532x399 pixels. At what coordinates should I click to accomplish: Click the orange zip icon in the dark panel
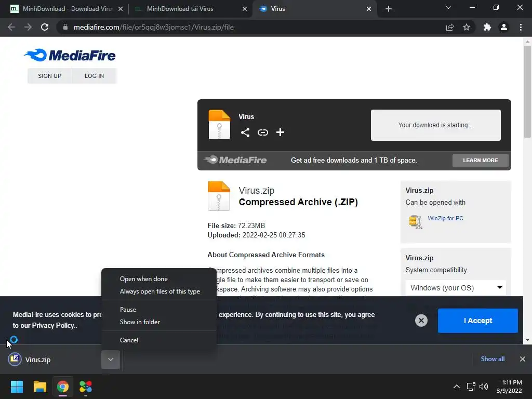coord(219,125)
